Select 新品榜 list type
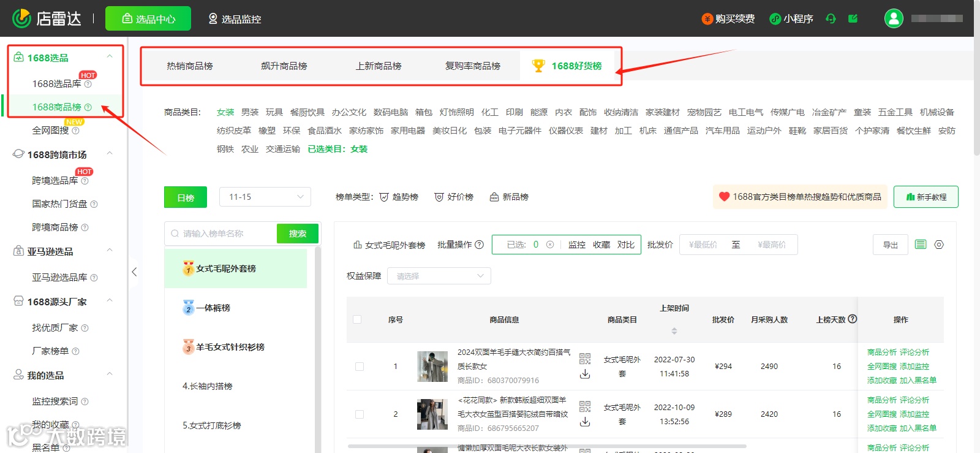This screenshot has width=980, height=453. (509, 197)
